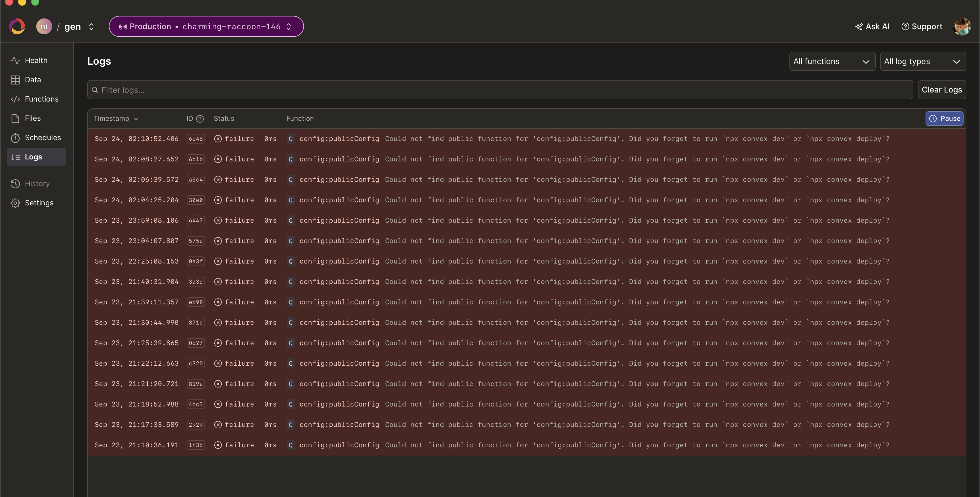This screenshot has width=980, height=497.
Task: Open the Support link
Action: (922, 26)
